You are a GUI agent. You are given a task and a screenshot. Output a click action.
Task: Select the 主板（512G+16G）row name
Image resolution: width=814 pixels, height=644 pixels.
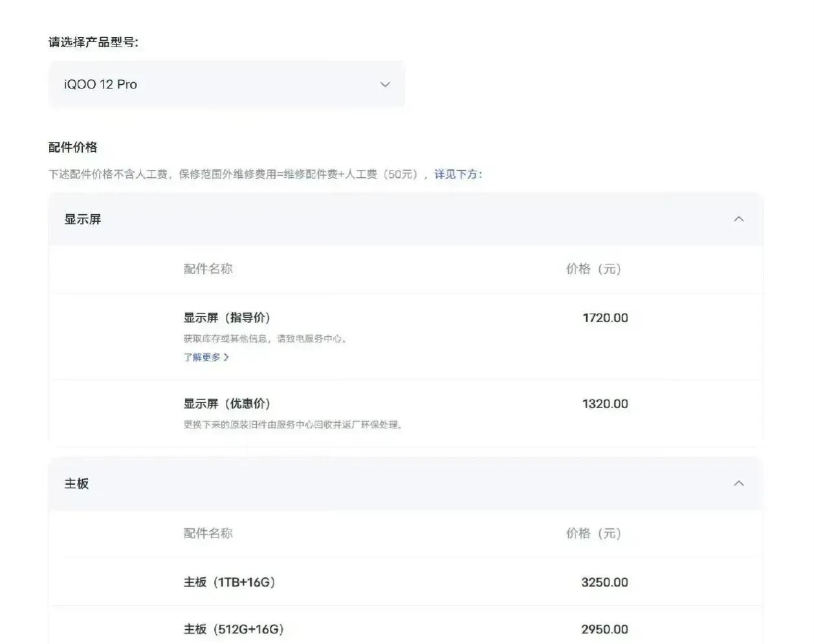[x=234, y=629]
